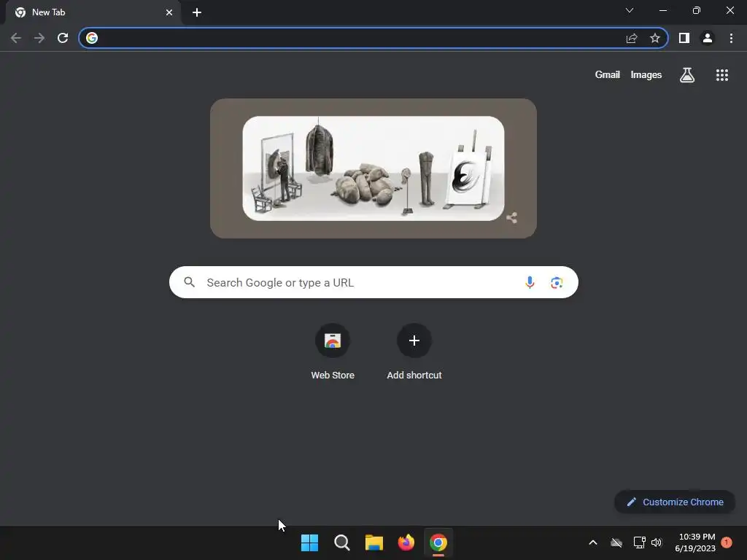Search by image with Google Lens icon
This screenshot has height=560, width=747.
[x=557, y=282]
